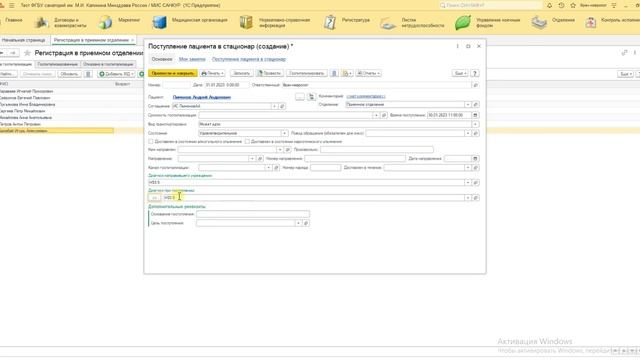Switch to Отказано в госпитализации tab
The height and width of the screenshot is (360, 640).
(108, 64)
